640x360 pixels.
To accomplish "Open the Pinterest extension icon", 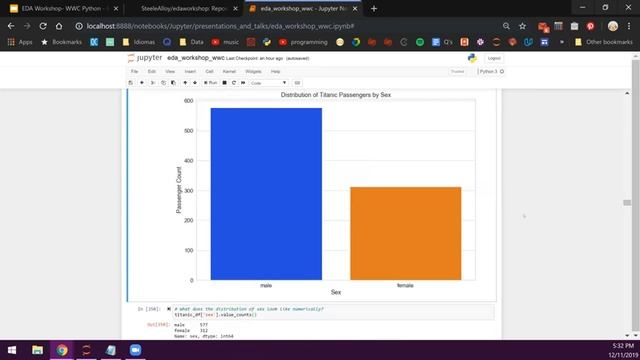I will click(x=590, y=26).
